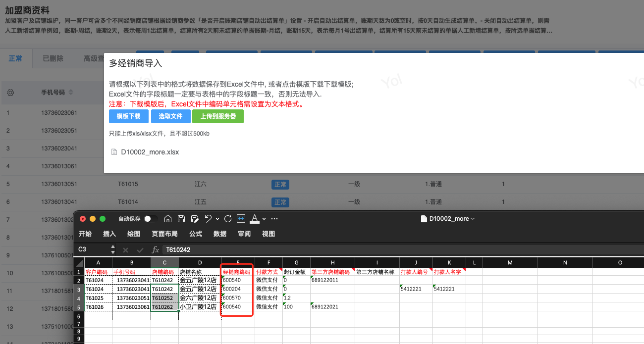
Task: Click the 选取文件 button
Action: point(170,116)
